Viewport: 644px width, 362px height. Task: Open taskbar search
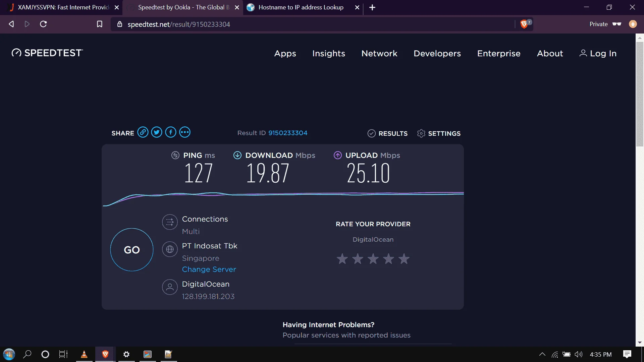click(27, 354)
